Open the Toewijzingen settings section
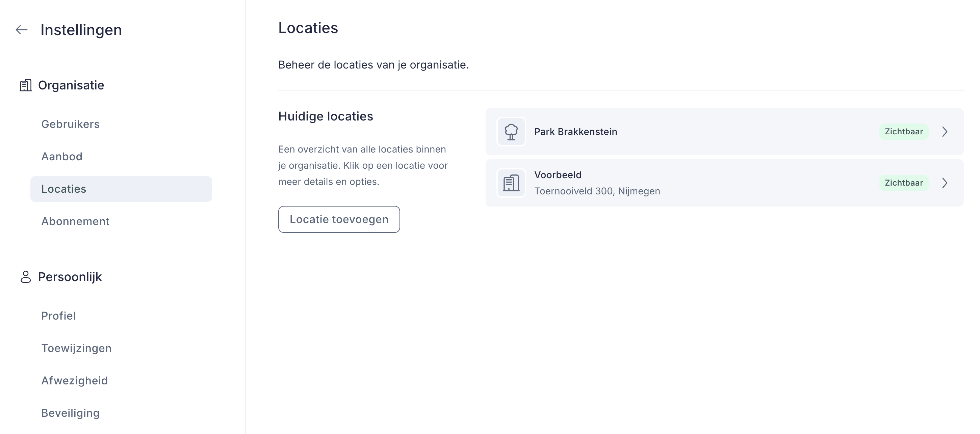The height and width of the screenshot is (434, 980). click(x=76, y=348)
